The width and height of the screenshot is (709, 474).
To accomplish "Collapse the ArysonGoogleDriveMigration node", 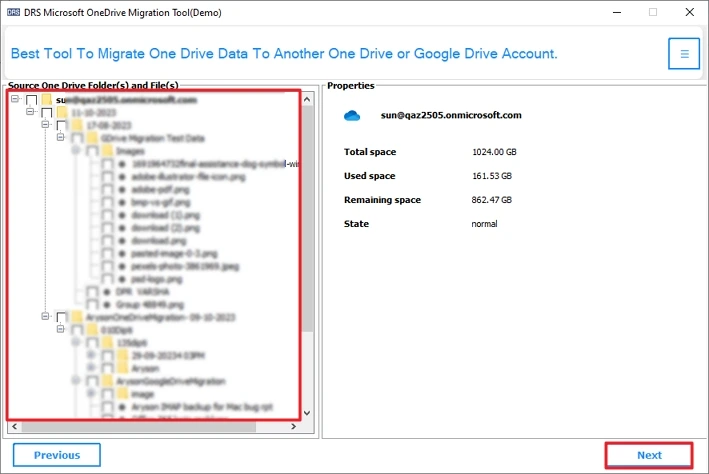I will coord(76,380).
